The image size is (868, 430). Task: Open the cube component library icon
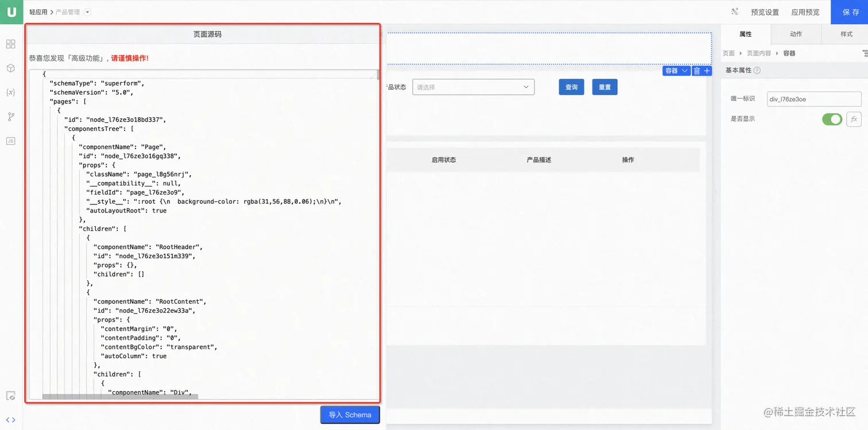pyautogui.click(x=10, y=68)
